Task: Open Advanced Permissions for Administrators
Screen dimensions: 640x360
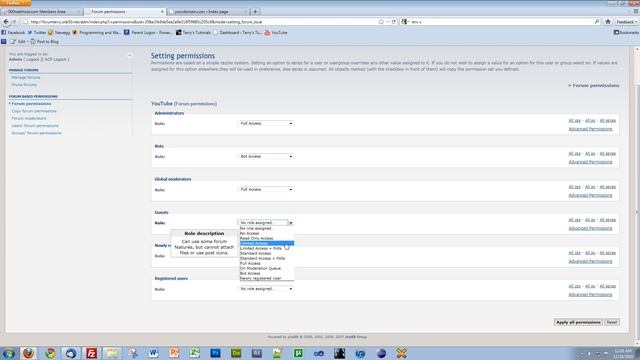Action: point(590,129)
